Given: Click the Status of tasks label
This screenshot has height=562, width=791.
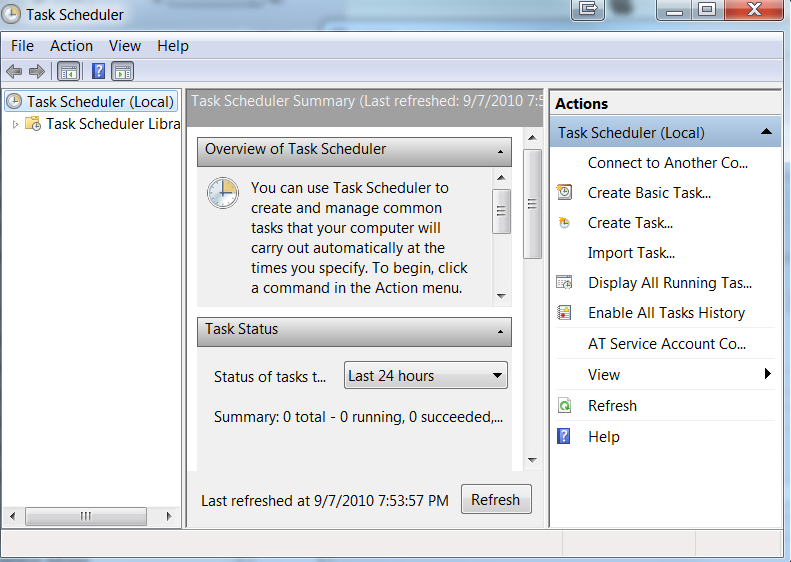Looking at the screenshot, I should click(270, 376).
